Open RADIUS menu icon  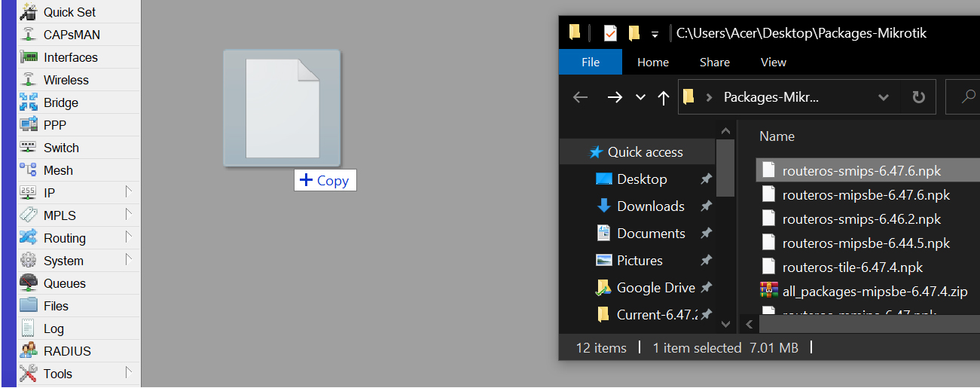[29, 351]
